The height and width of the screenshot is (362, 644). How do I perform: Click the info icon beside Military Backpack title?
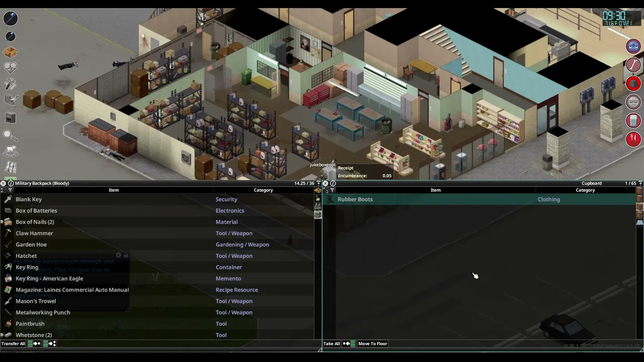point(11,184)
